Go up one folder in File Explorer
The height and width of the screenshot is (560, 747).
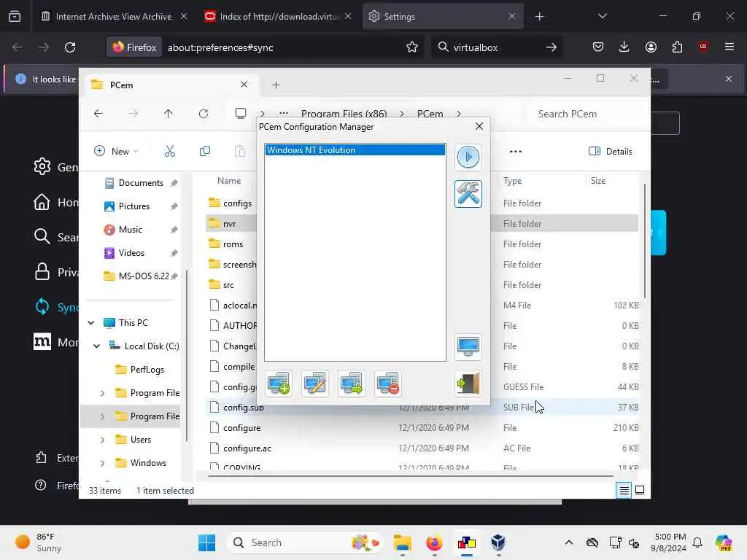coord(169,114)
